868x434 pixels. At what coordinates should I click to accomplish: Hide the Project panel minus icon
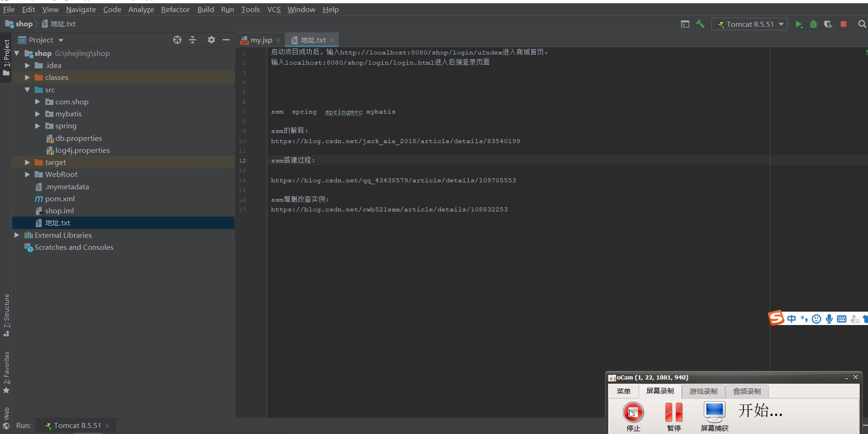(226, 40)
